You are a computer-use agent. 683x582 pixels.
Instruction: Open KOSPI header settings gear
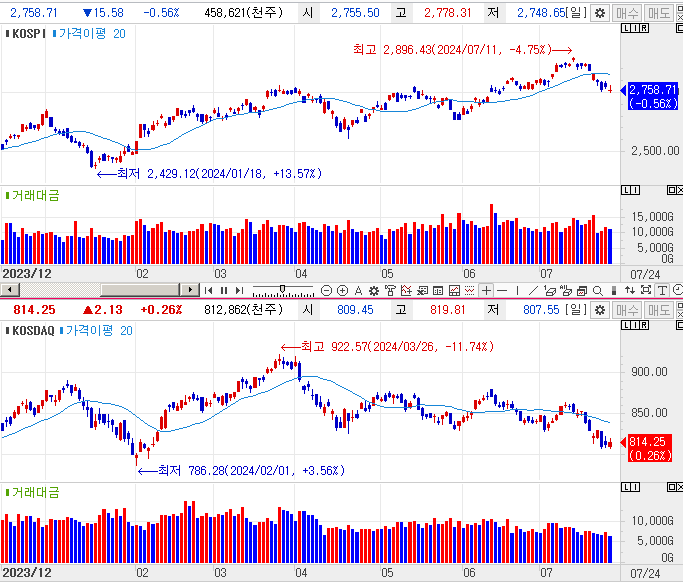point(600,13)
